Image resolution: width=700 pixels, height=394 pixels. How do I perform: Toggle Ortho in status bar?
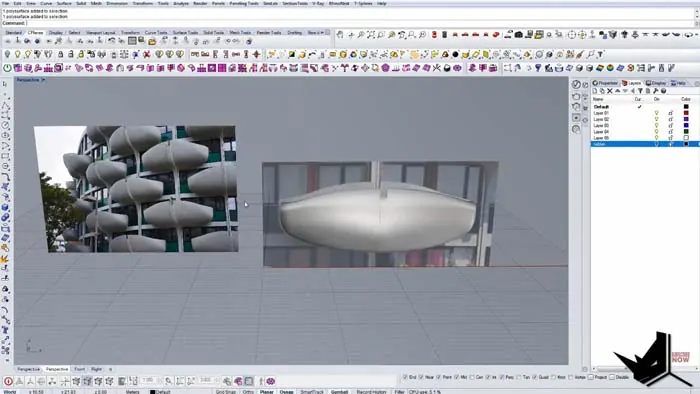[248, 392]
